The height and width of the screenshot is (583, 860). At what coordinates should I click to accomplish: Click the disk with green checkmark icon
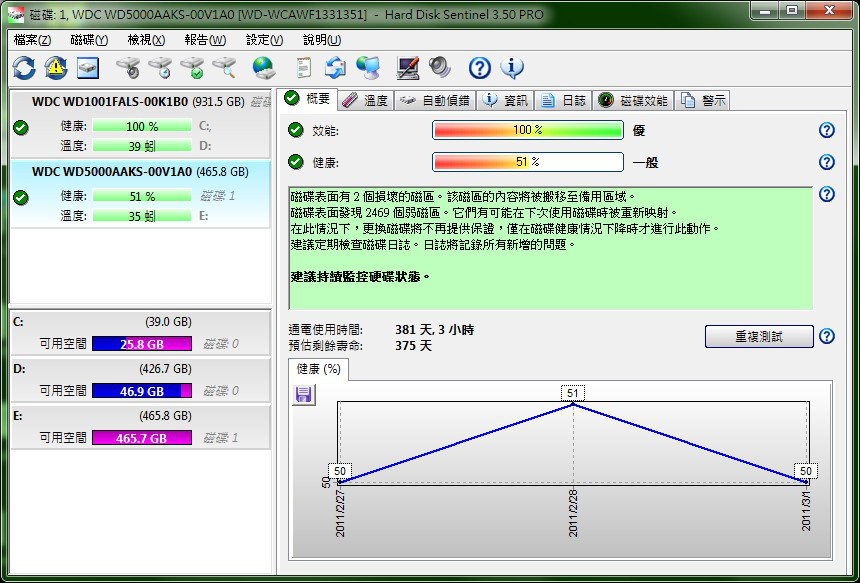193,68
